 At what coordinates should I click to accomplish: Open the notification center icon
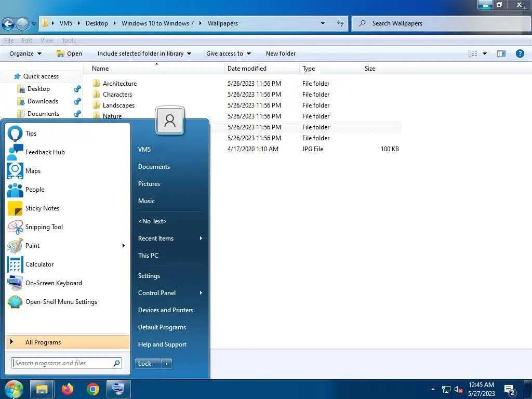click(510, 390)
